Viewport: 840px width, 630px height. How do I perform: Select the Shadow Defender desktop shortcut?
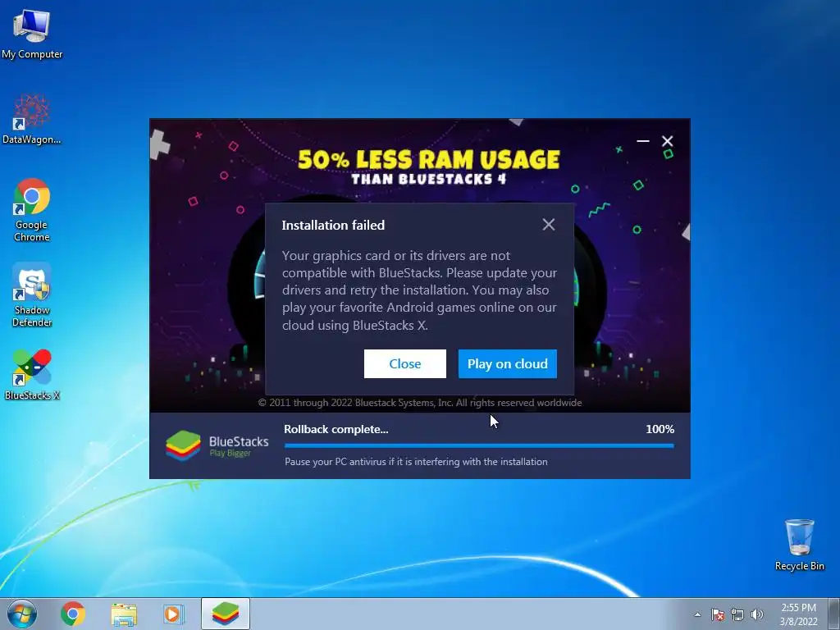tap(32, 295)
